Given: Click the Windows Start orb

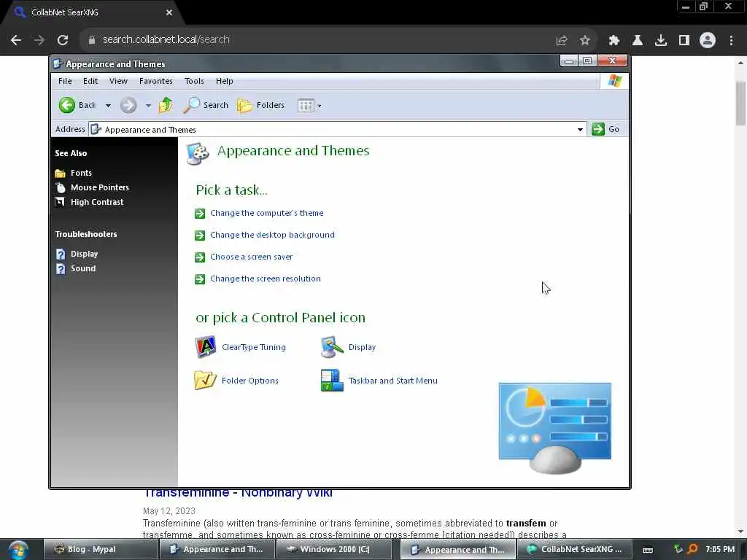Looking at the screenshot, I should 18,550.
